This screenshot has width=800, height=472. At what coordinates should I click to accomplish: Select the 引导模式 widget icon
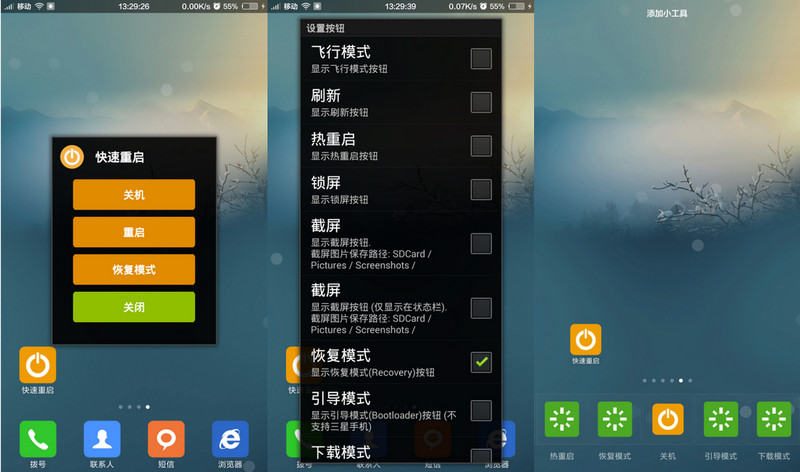[721, 419]
